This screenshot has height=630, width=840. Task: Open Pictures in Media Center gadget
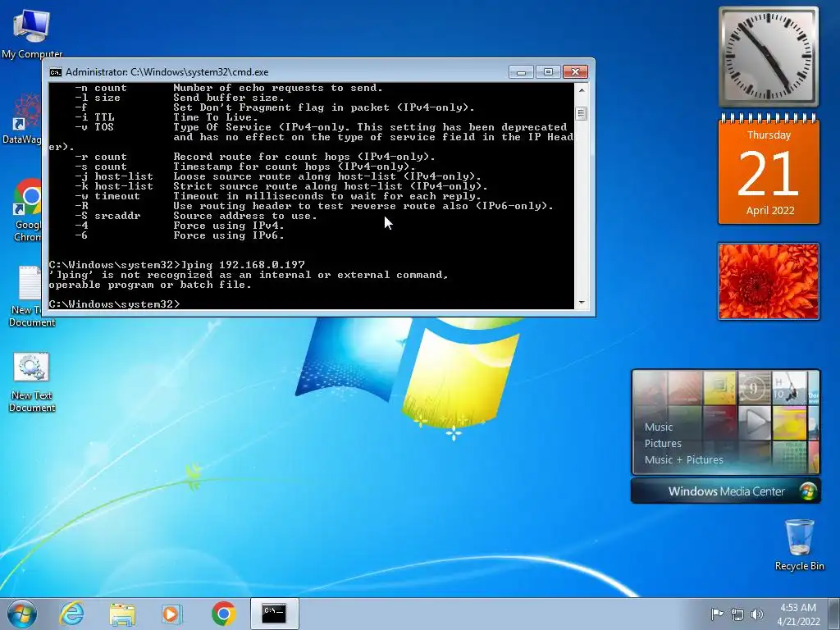[663, 444]
